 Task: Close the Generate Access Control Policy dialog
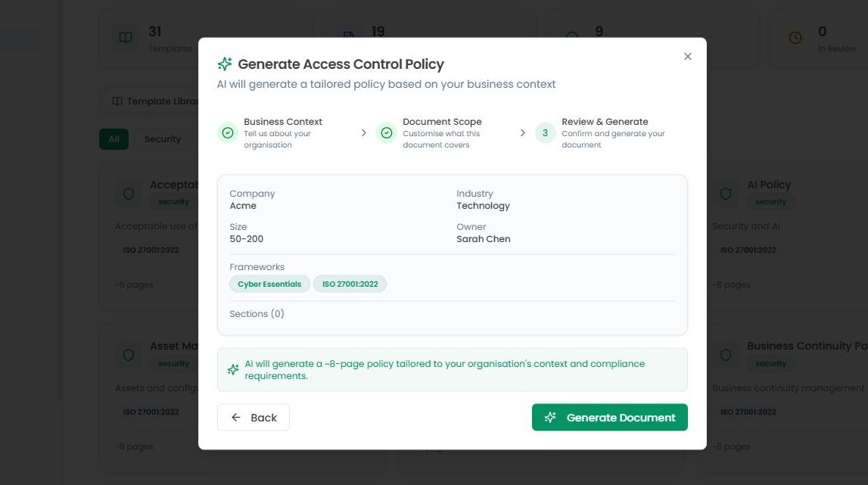688,57
